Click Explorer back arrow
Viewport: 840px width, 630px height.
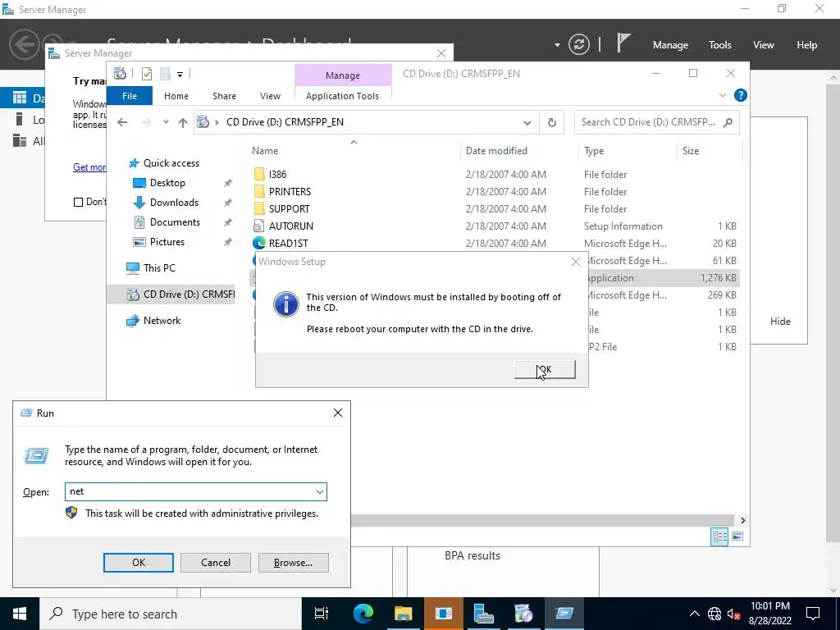coord(122,122)
